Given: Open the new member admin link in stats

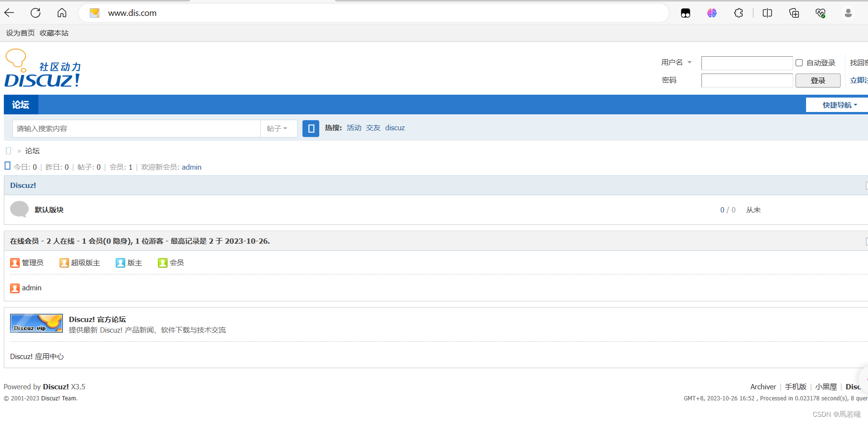Looking at the screenshot, I should tap(192, 167).
